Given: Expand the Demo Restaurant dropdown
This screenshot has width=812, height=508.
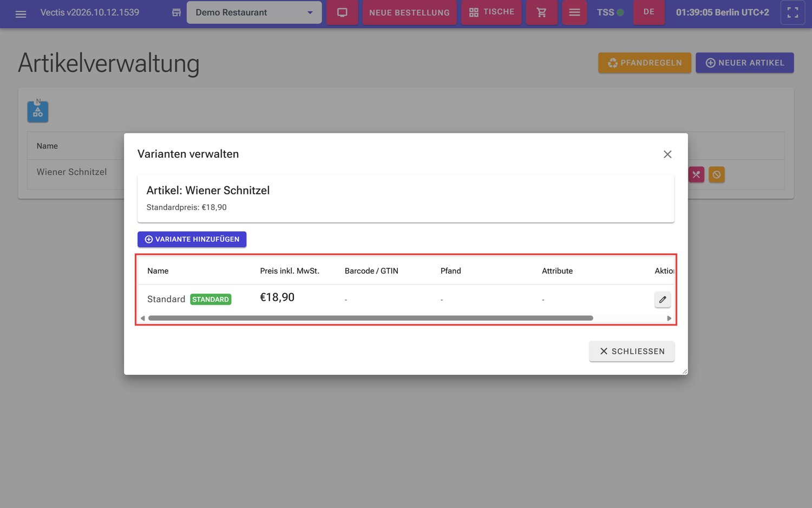Looking at the screenshot, I should click(x=254, y=12).
